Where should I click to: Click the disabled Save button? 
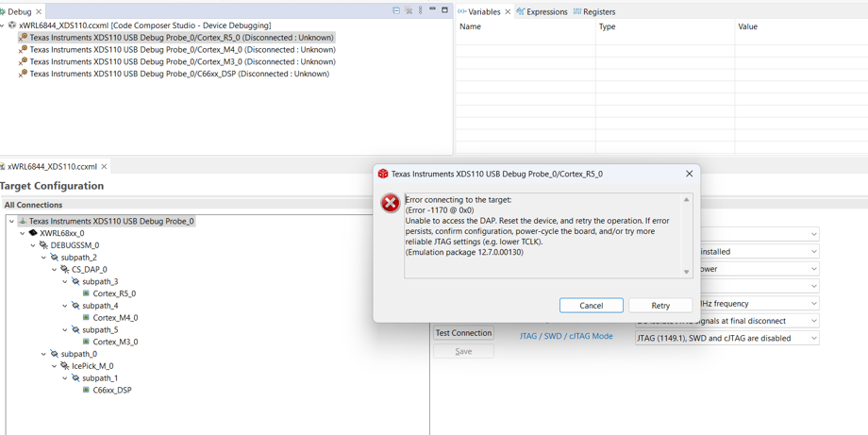click(463, 351)
